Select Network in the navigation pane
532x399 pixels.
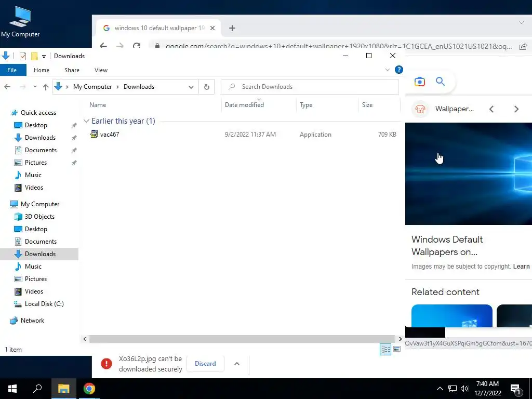(32, 321)
